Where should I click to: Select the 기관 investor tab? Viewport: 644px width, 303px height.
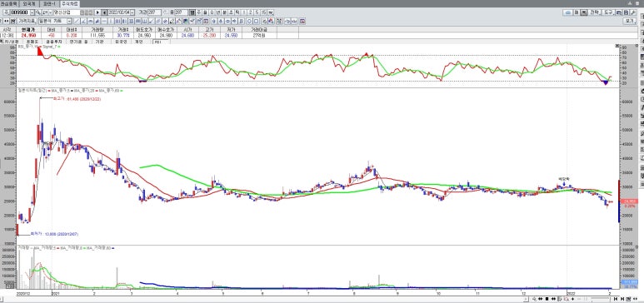[x=99, y=42]
